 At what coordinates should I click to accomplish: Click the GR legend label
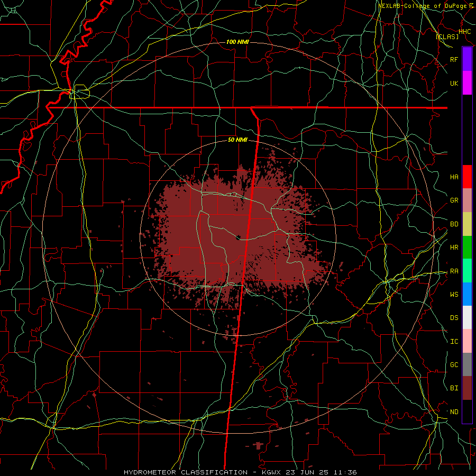point(454,200)
